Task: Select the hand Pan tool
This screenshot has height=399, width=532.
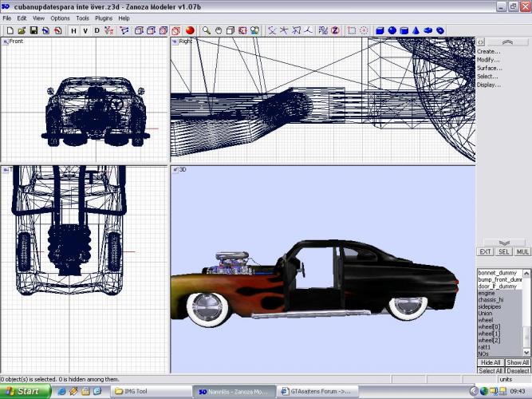Action: 219,30
